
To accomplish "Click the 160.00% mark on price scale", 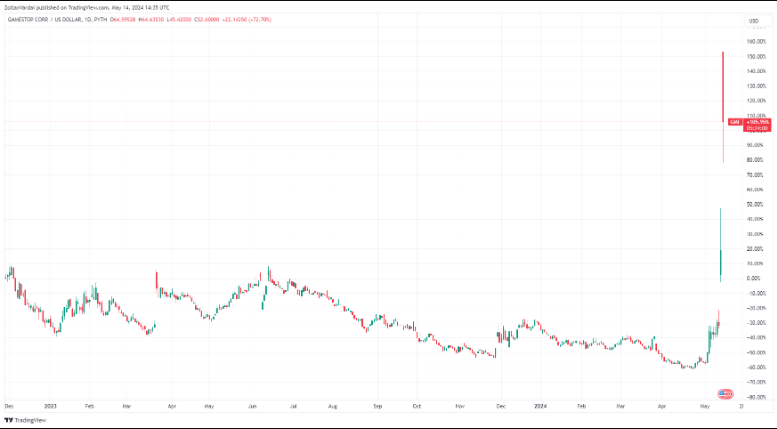I will pyautogui.click(x=755, y=41).
